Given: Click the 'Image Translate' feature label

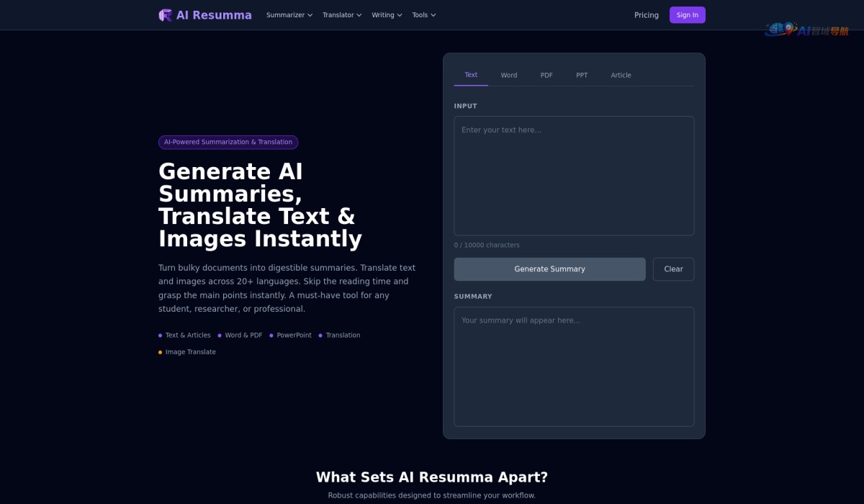Looking at the screenshot, I should pyautogui.click(x=190, y=352).
